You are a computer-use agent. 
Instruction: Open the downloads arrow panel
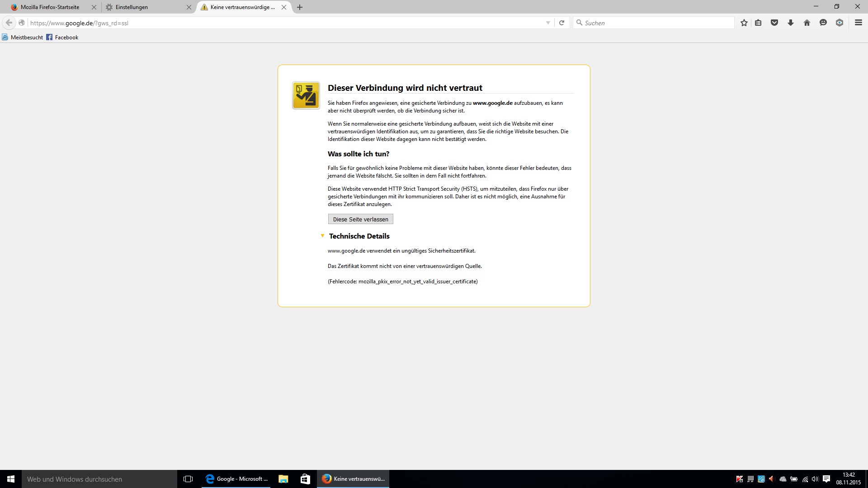(x=791, y=23)
